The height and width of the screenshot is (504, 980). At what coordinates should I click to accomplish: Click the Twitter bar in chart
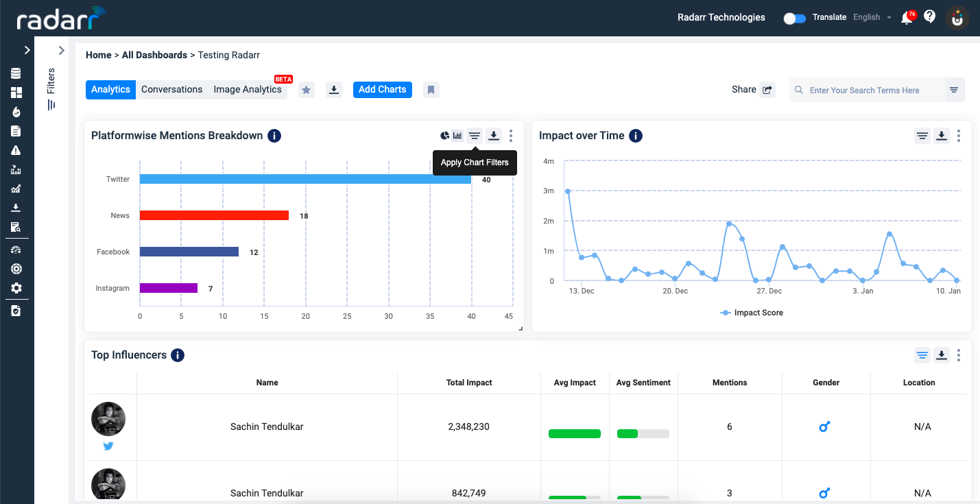click(x=305, y=179)
